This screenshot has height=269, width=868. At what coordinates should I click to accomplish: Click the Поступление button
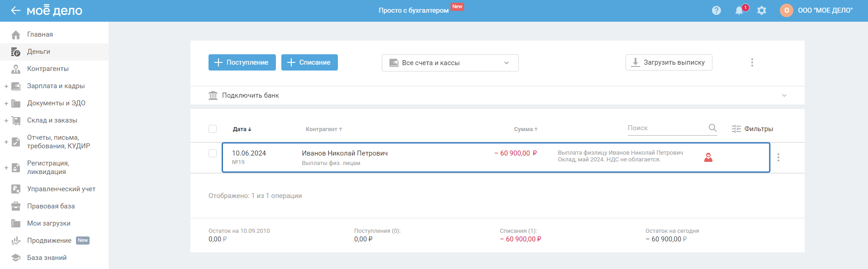pos(242,62)
